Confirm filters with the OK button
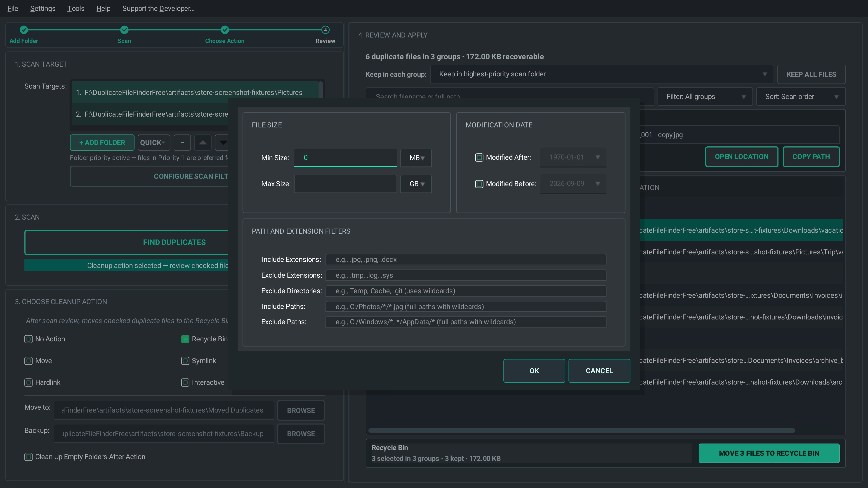The image size is (868, 488). [x=534, y=371]
